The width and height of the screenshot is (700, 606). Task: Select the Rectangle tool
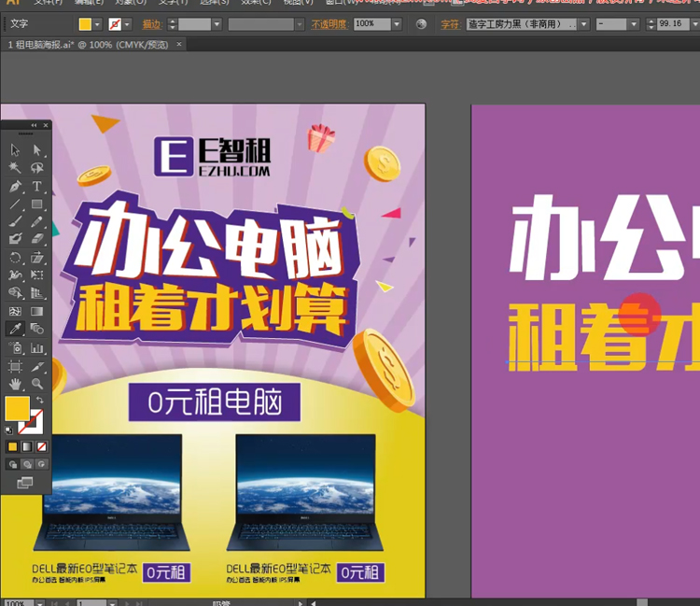(37, 204)
